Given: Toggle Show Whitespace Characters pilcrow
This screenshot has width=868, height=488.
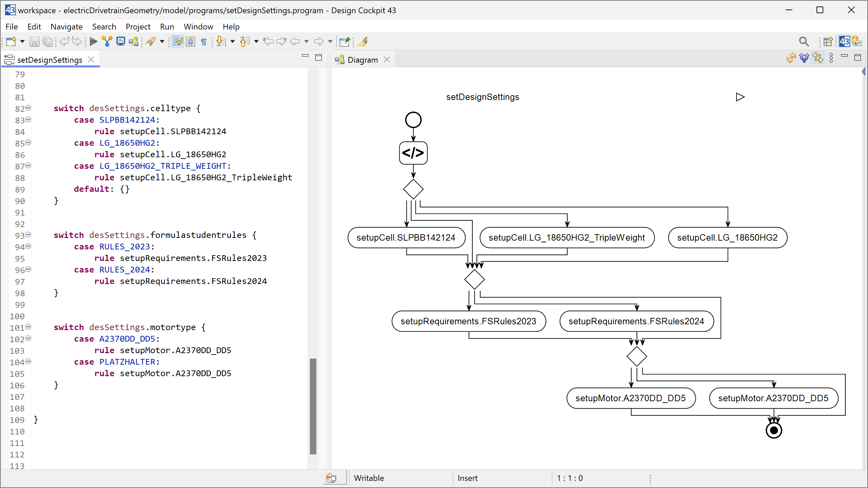Looking at the screenshot, I should pyautogui.click(x=203, y=41).
